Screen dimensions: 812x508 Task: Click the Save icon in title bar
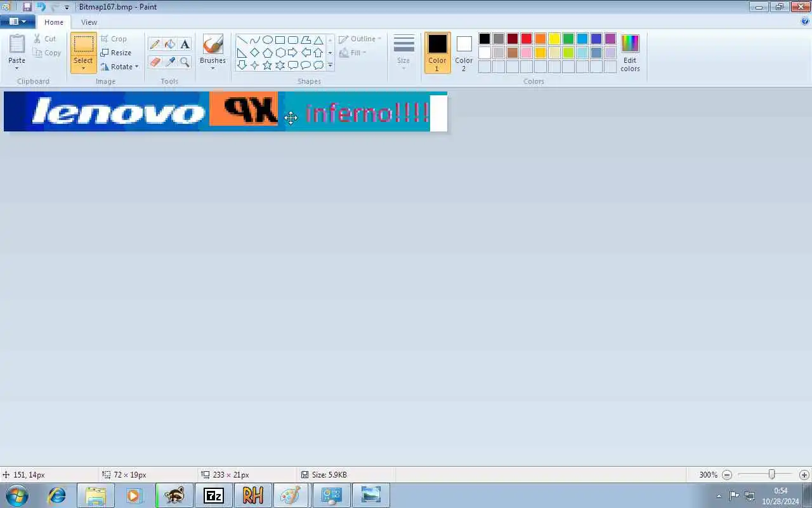pyautogui.click(x=27, y=7)
